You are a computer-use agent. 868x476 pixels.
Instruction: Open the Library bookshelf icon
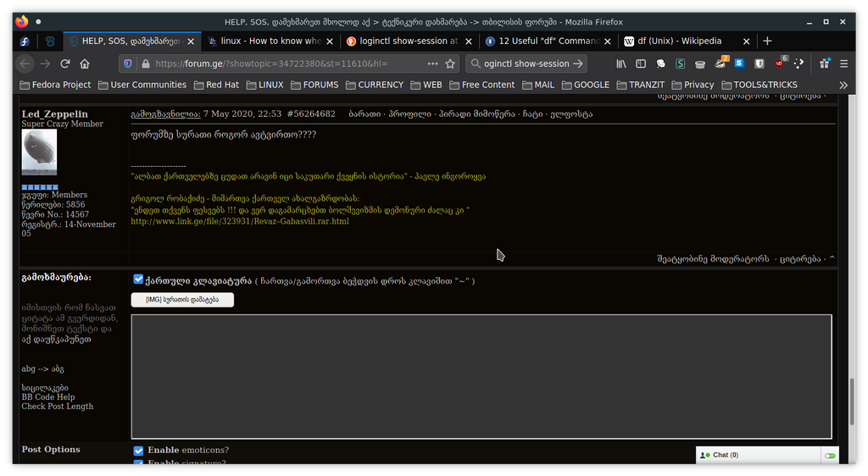[x=621, y=64]
